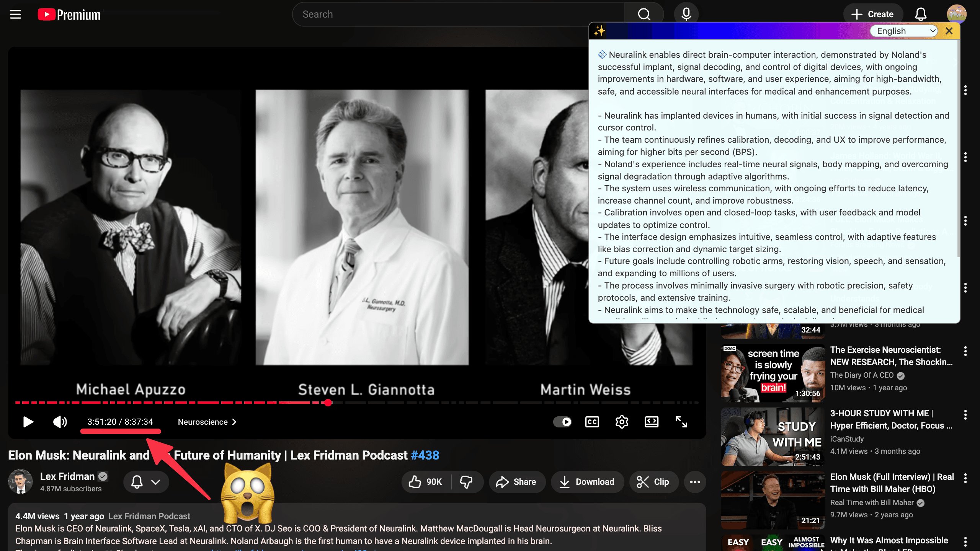Open the player settings gear
980x551 pixels.
click(621, 422)
